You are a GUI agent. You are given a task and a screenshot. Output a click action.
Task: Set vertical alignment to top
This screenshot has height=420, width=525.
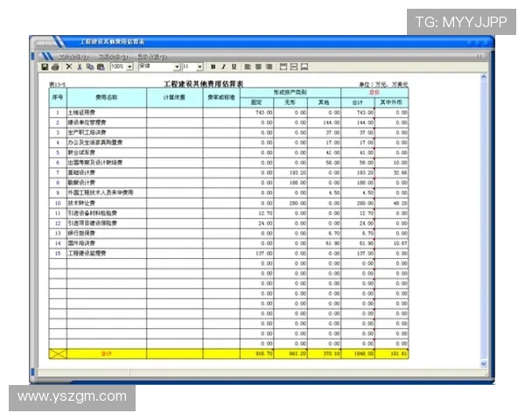283,66
